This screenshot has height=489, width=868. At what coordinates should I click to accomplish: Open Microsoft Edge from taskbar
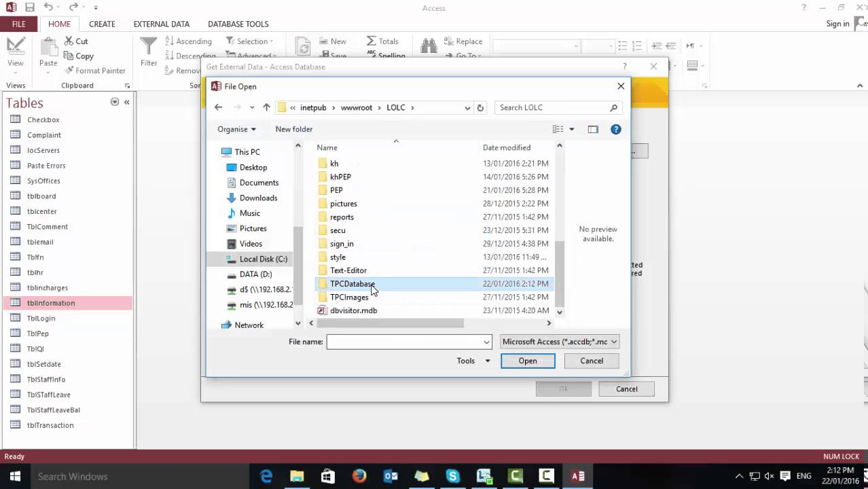point(266,476)
